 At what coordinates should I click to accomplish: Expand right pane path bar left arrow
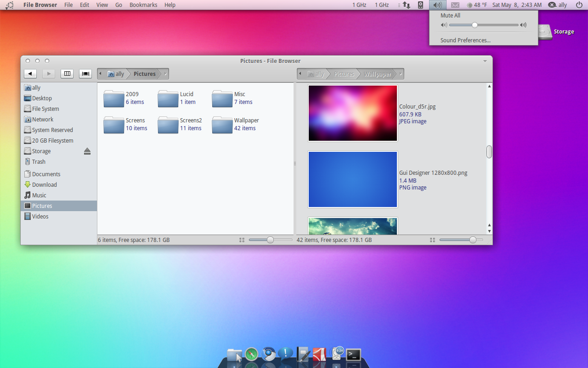point(300,74)
